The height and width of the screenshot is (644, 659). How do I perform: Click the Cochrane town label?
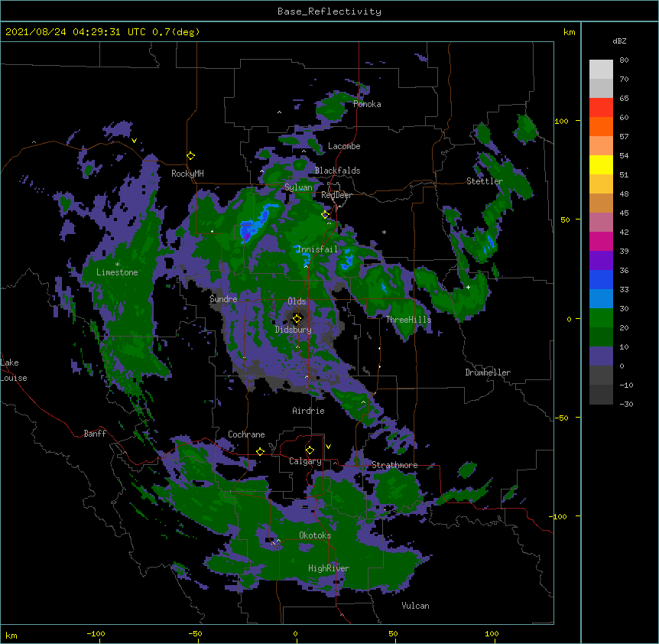pyautogui.click(x=246, y=434)
